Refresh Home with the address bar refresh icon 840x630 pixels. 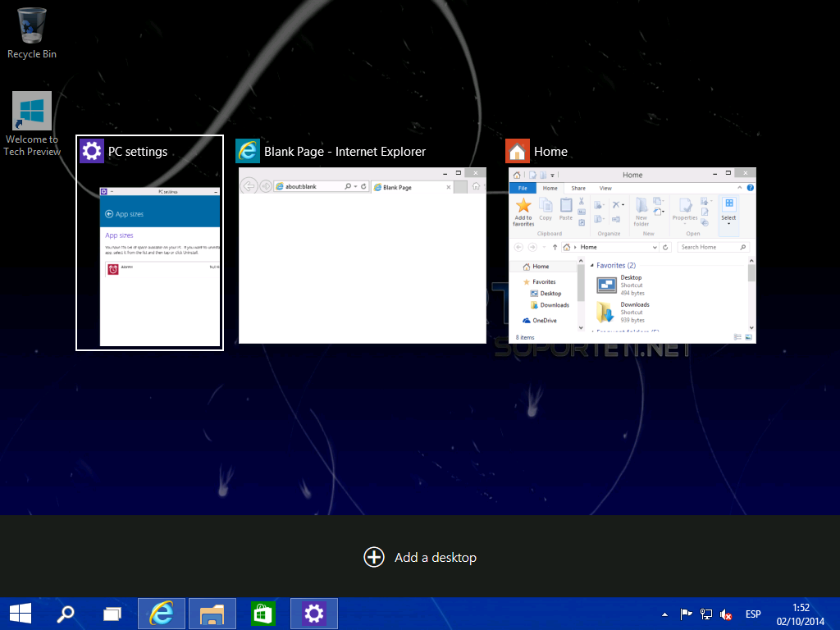665,247
